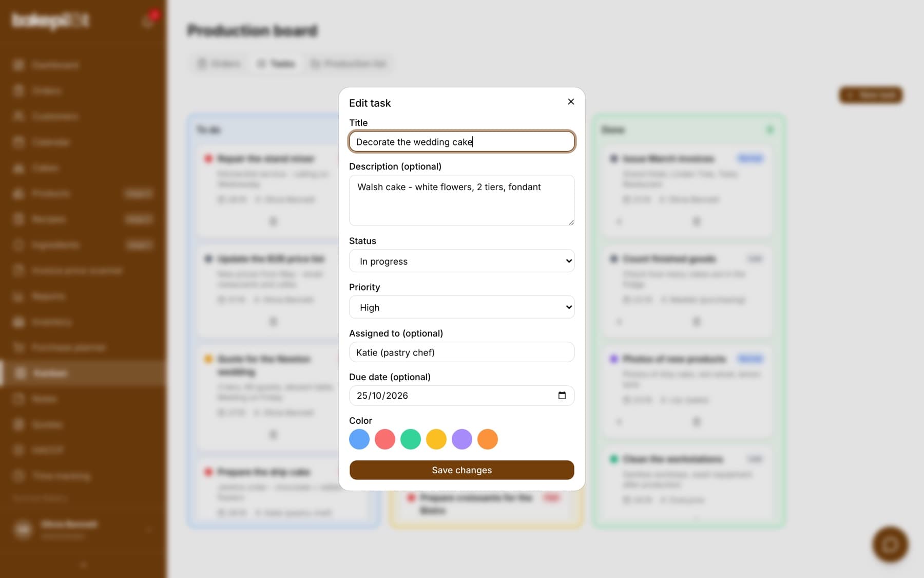
Task: Pick the red color swatch
Action: (385, 439)
